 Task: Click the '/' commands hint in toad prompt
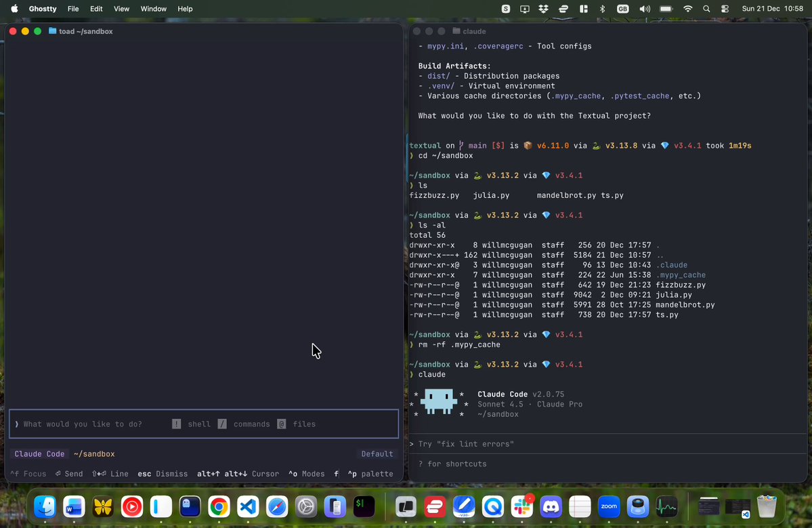tap(222, 424)
